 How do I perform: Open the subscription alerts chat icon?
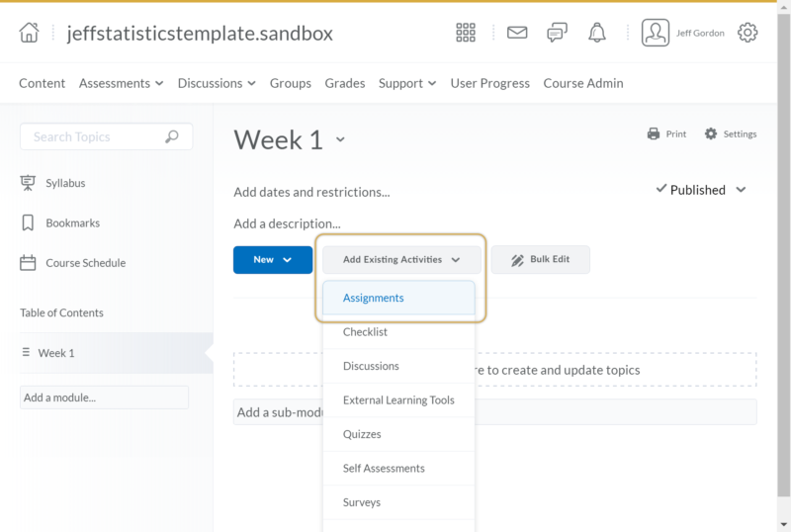557,33
